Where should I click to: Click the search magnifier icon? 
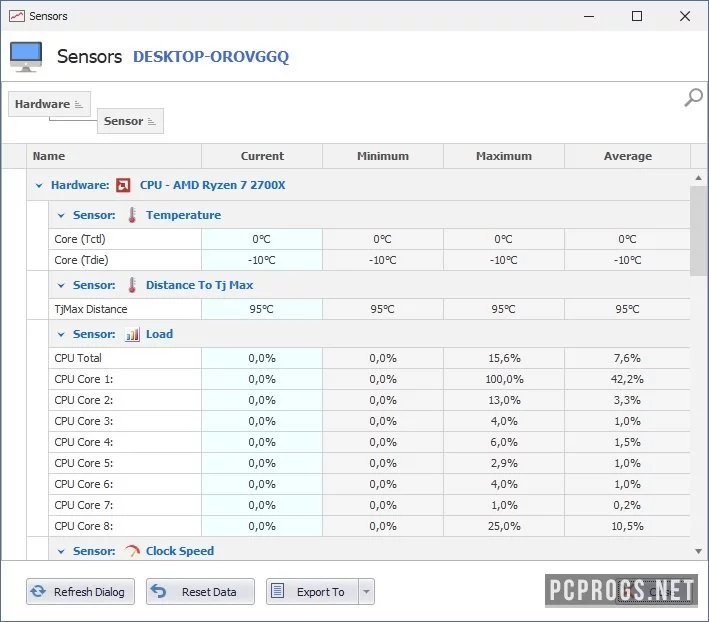[693, 97]
